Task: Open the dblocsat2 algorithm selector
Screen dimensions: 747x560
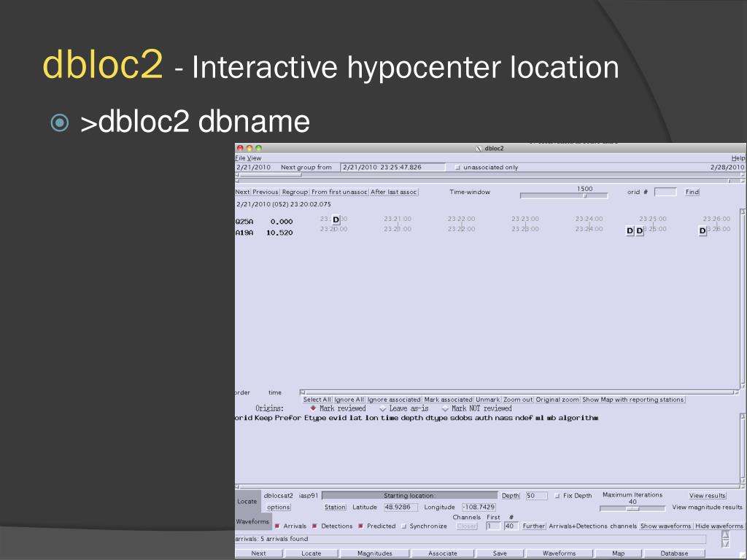Action: [278, 496]
